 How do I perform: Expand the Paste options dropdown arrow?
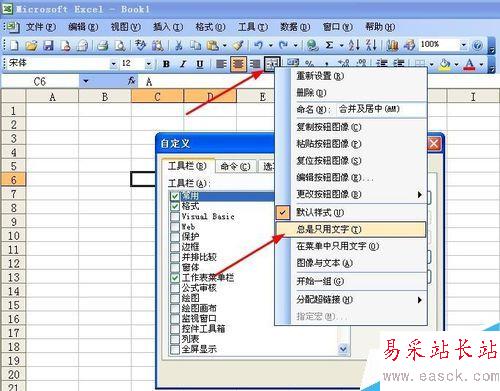[225, 45]
